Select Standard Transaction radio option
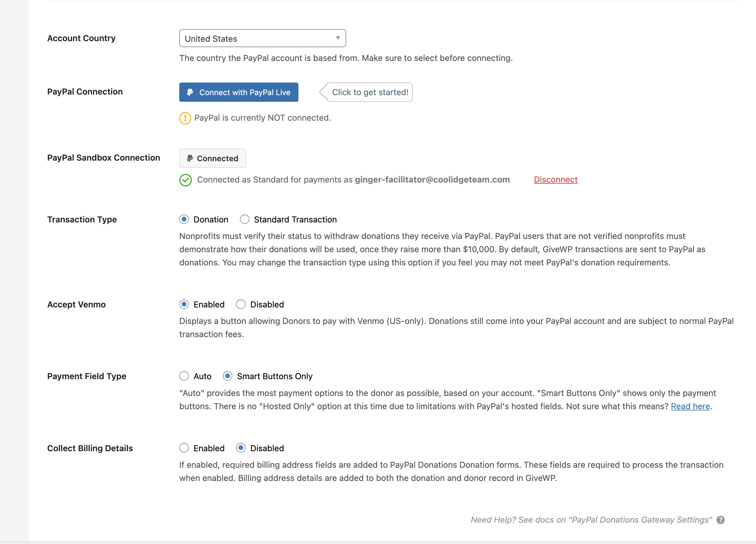This screenshot has height=544, width=756. 245,219
